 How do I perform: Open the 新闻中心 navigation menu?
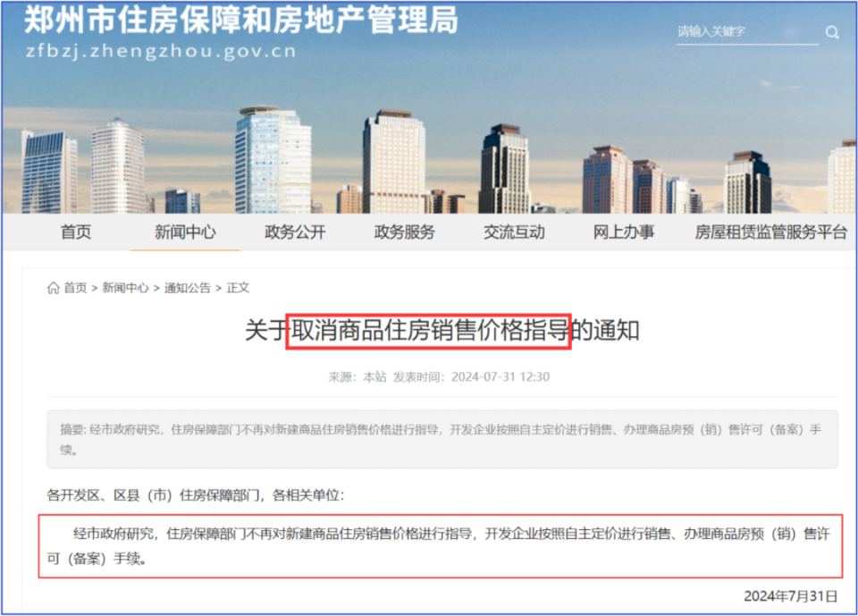click(185, 232)
